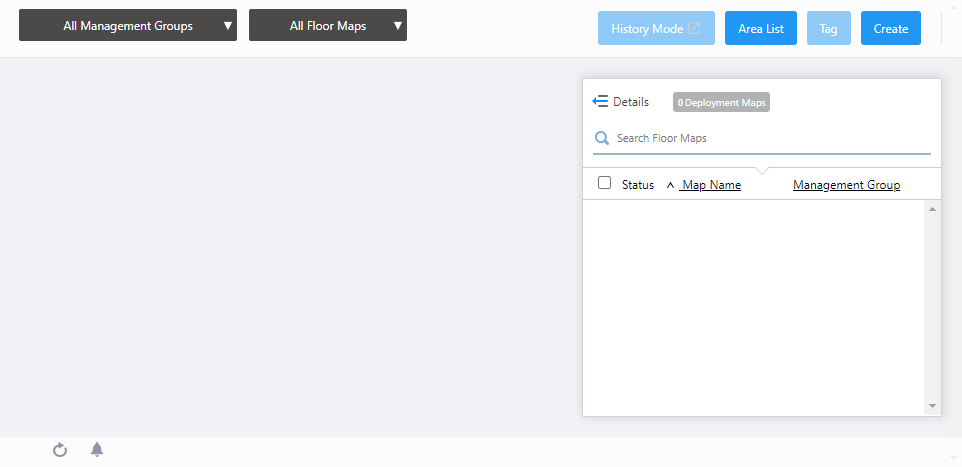Click the external-link icon on History Mode
The image size is (962, 467).
pyautogui.click(x=694, y=28)
